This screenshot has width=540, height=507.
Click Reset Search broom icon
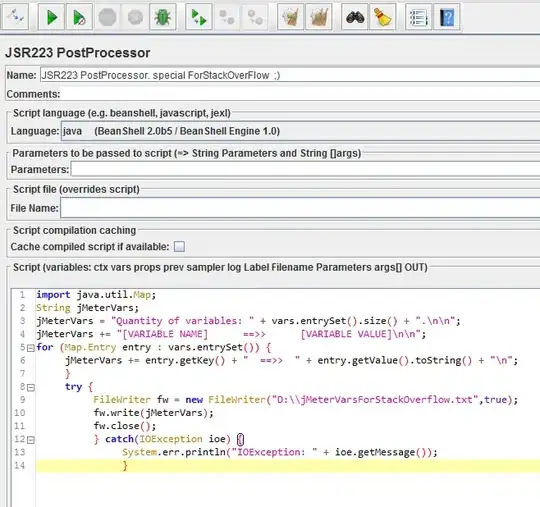pyautogui.click(x=383, y=17)
